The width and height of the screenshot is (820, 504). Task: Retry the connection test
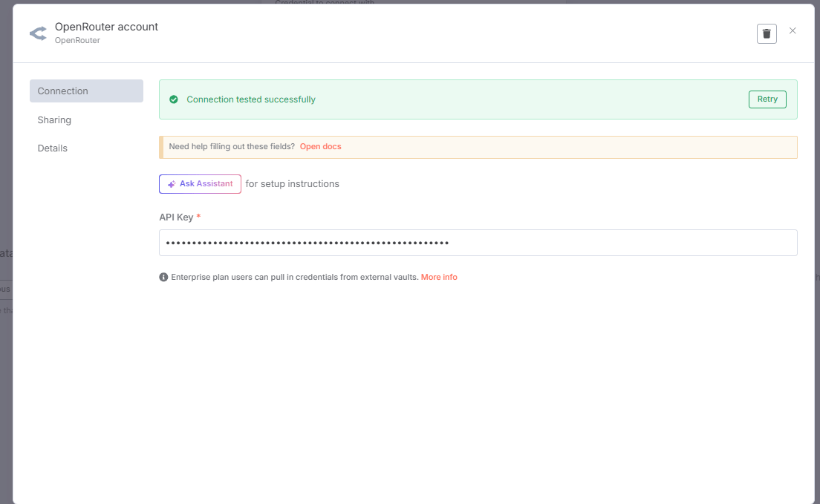tap(767, 99)
